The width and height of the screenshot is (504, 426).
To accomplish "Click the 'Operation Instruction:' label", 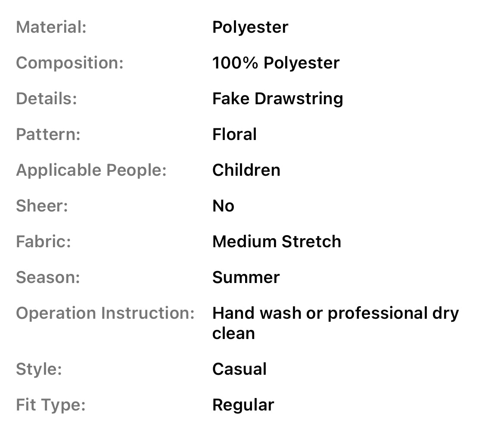I will coord(106,313).
